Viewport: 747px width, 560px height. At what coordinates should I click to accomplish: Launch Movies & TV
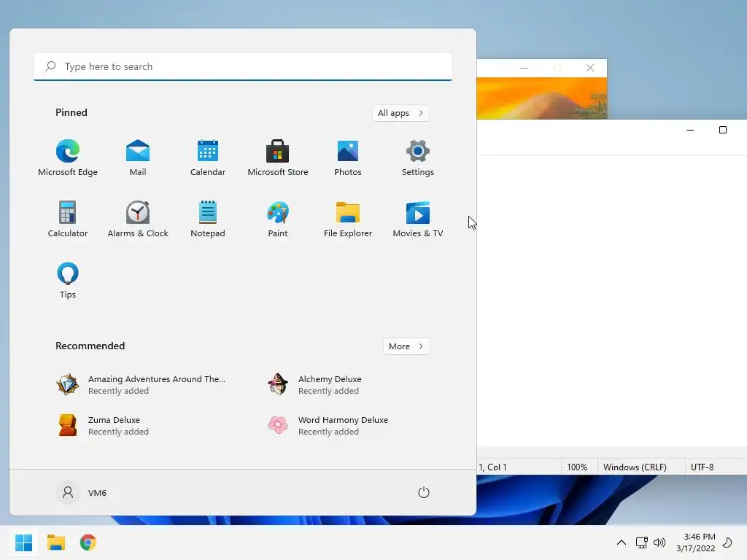click(418, 219)
